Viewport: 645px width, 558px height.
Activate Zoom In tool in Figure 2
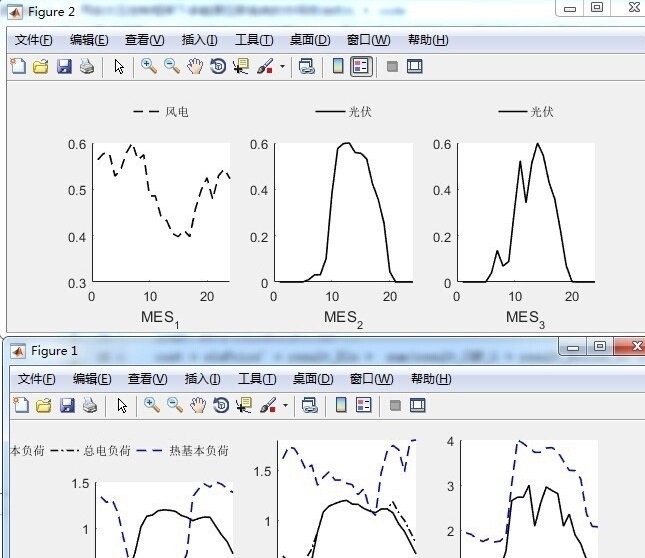pyautogui.click(x=148, y=66)
